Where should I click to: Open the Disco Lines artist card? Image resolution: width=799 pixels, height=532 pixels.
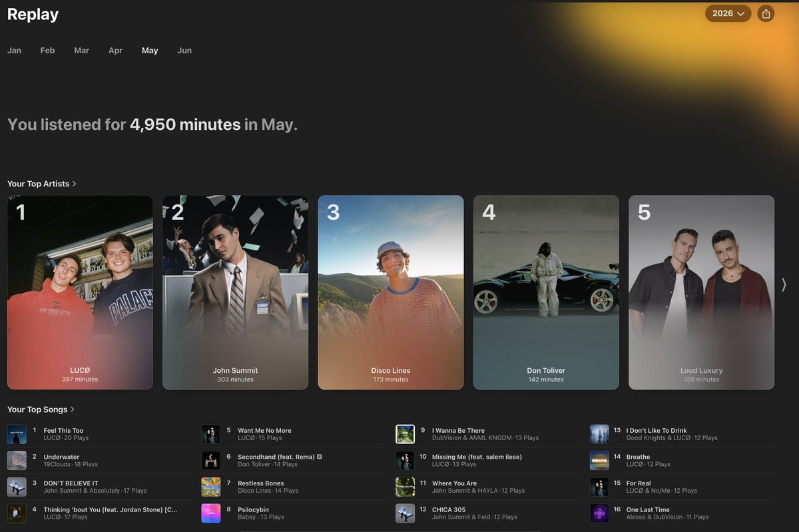[x=391, y=292]
